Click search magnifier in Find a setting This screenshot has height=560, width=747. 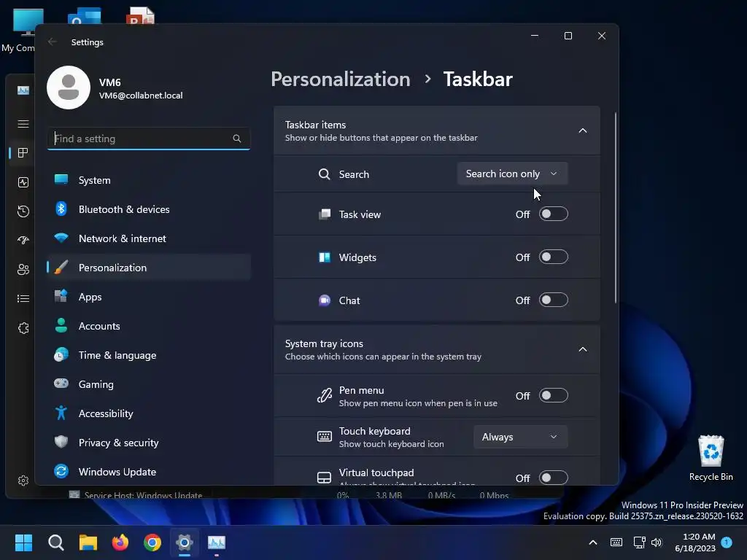(237, 139)
